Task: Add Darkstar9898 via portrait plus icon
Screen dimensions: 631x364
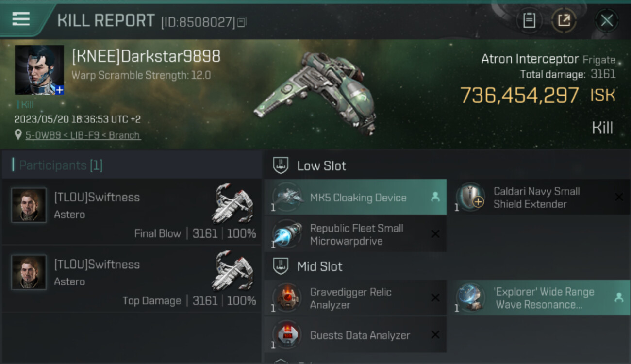Action: pyautogui.click(x=59, y=90)
